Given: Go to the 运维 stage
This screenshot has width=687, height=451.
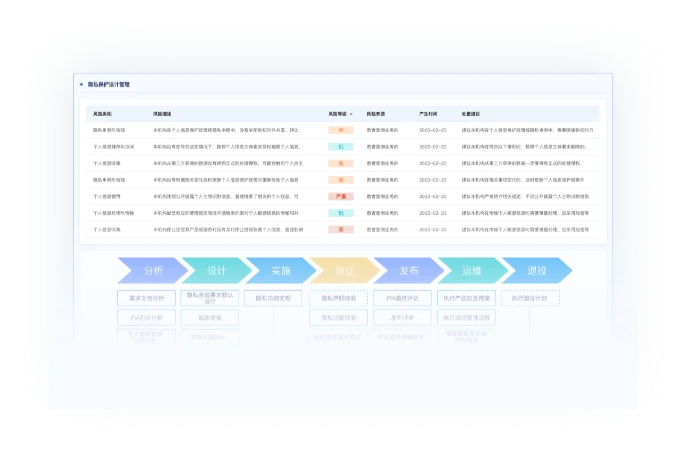Looking at the screenshot, I should (x=472, y=270).
